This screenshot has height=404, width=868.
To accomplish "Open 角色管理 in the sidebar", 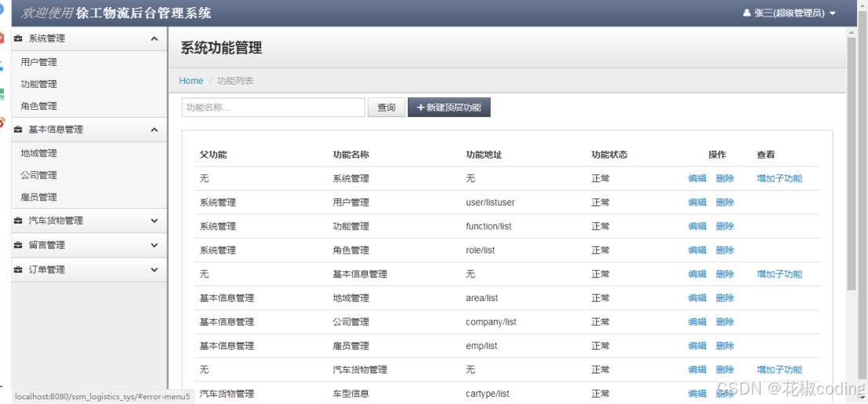I will point(38,106).
